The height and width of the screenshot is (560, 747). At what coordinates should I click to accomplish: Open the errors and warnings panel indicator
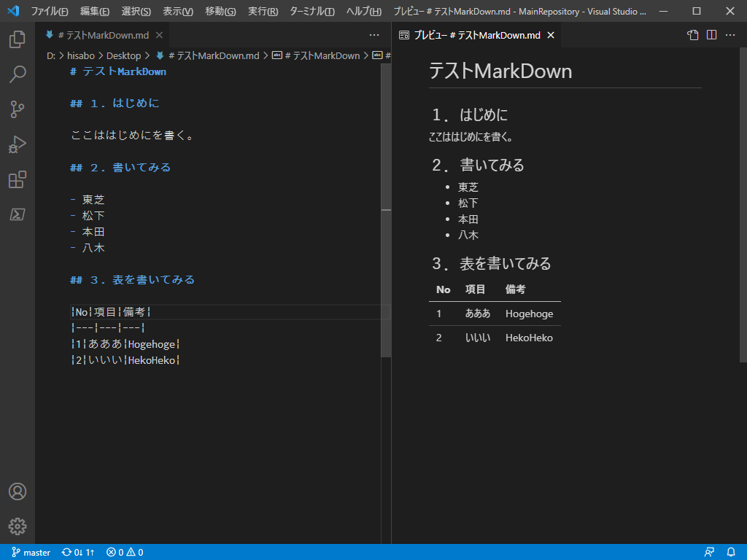pos(124,552)
